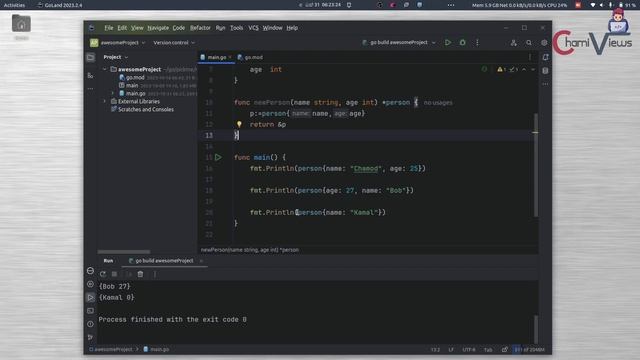
Task: Start debugging with the bug icon
Action: tap(462, 42)
